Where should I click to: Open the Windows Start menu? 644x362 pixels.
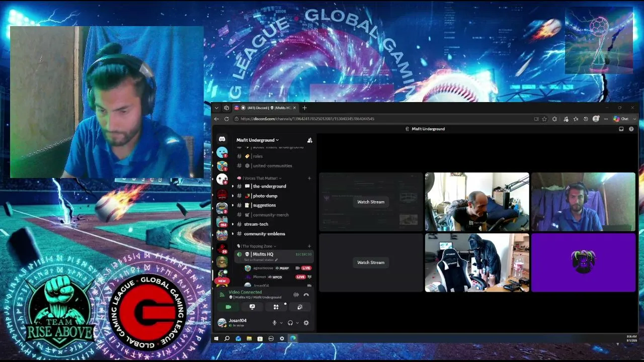click(x=216, y=338)
